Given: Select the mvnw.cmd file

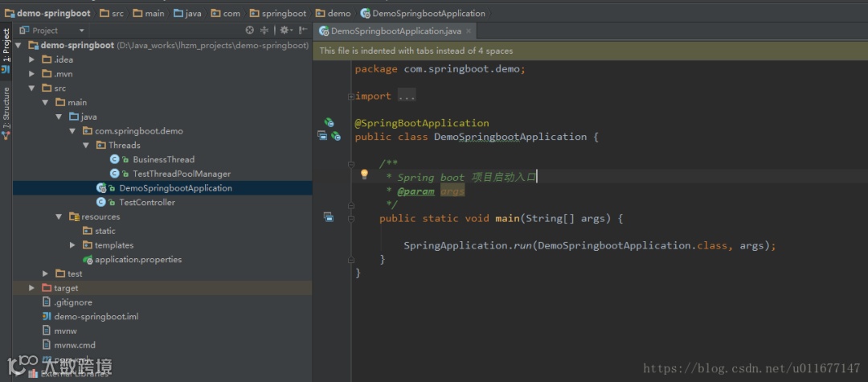Looking at the screenshot, I should 75,345.
